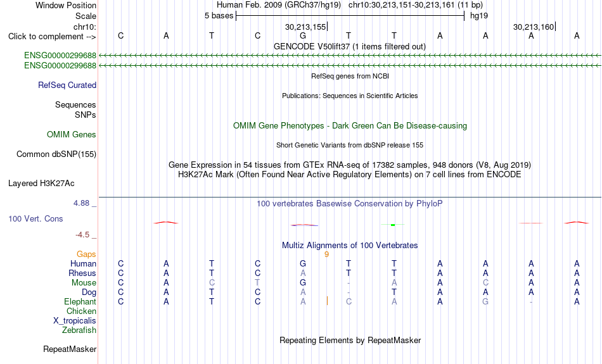Click the G base in Human alignment row
The height and width of the screenshot is (364, 602).
303,263
